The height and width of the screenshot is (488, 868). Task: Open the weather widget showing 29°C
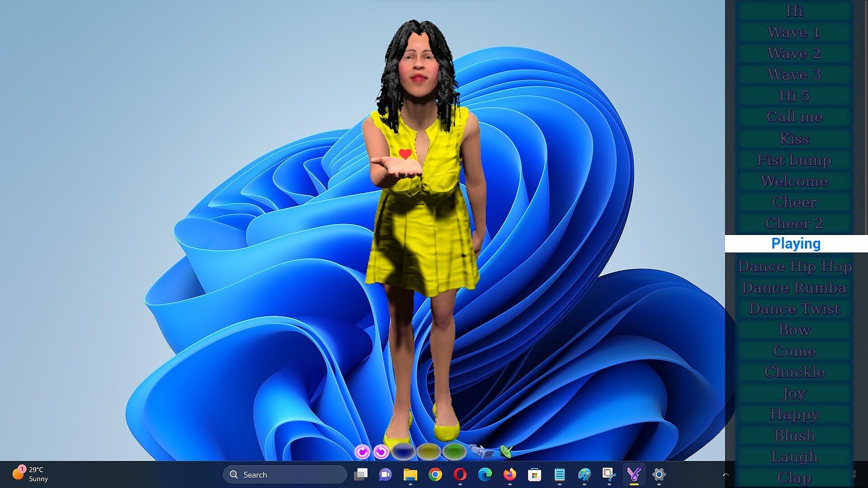[x=31, y=474]
